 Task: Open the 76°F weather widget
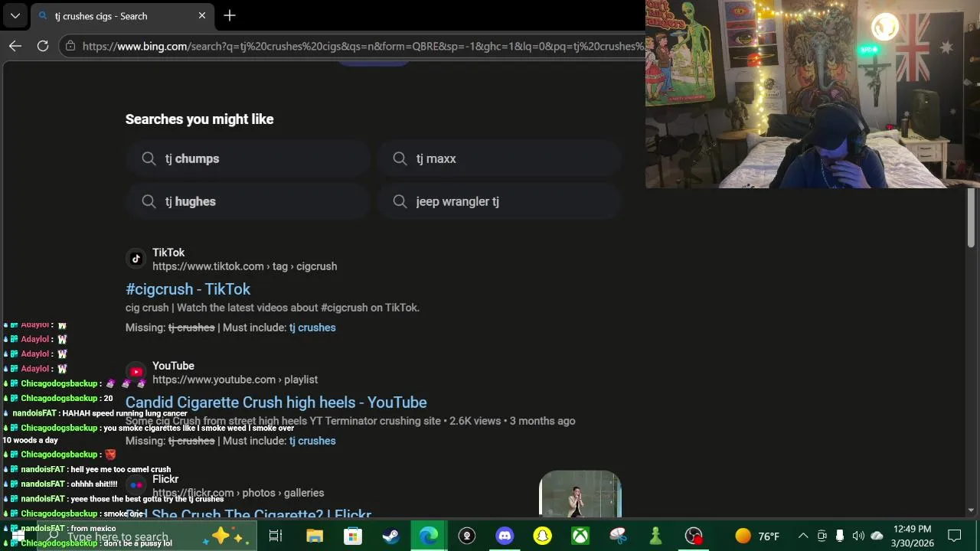tap(757, 536)
